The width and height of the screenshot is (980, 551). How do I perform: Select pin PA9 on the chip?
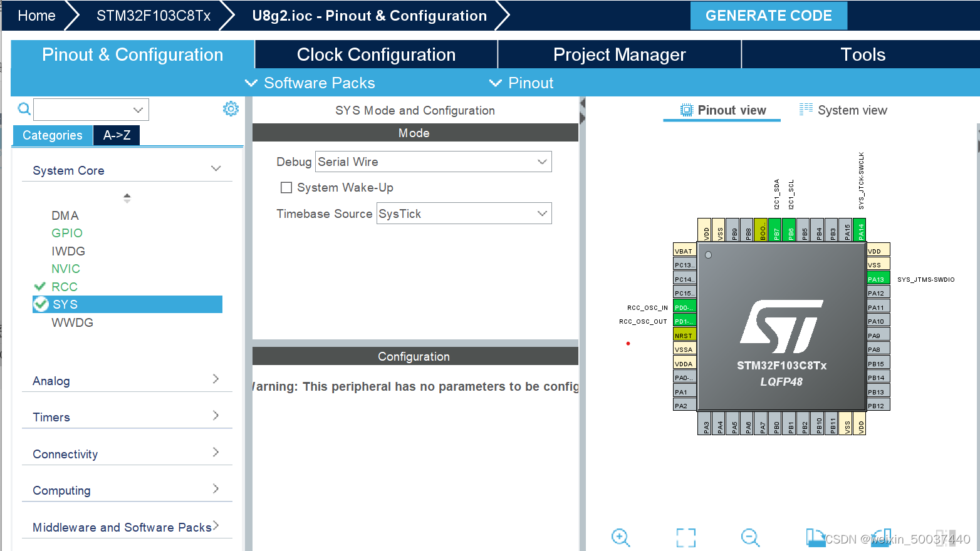878,336
